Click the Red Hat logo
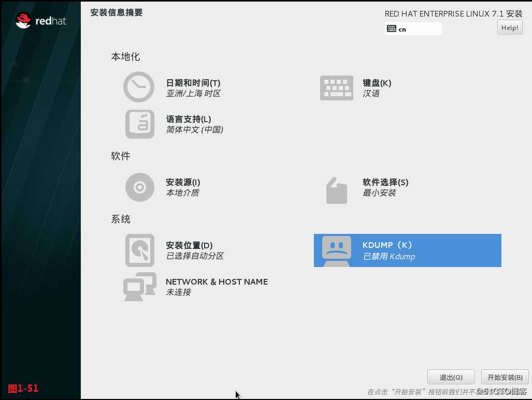The height and width of the screenshot is (400, 532). 41,21
